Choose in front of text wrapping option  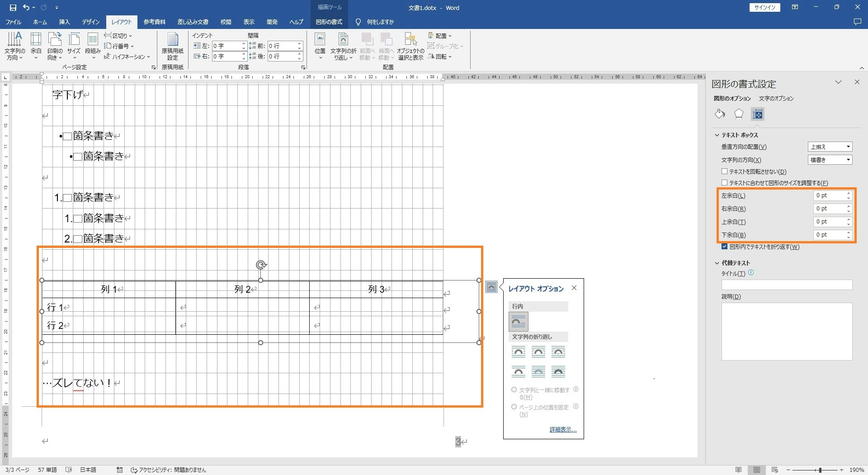click(558, 372)
